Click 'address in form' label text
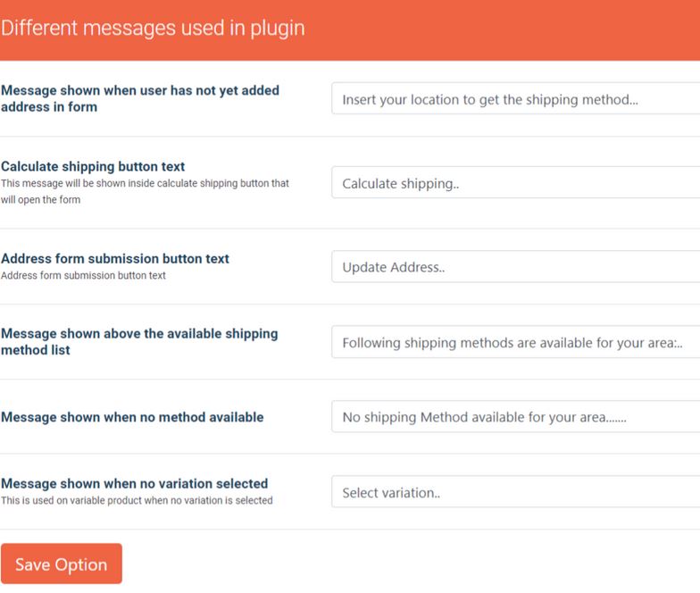The image size is (700, 593). tap(49, 107)
